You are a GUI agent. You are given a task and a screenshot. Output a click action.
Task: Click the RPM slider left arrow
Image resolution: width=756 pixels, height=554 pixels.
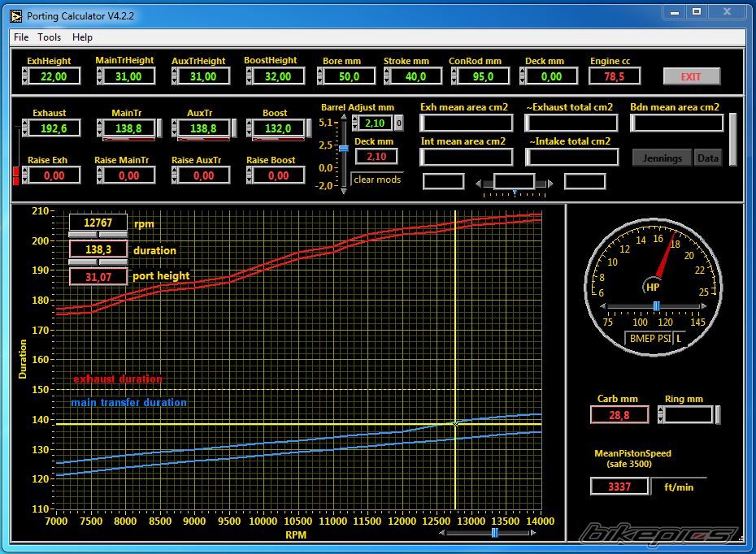[442, 533]
